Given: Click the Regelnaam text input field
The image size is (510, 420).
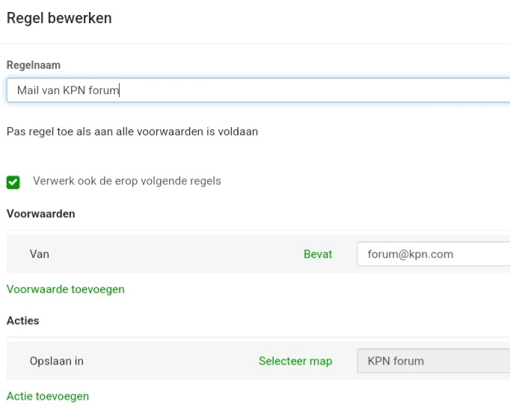Looking at the screenshot, I should point(299,90).
